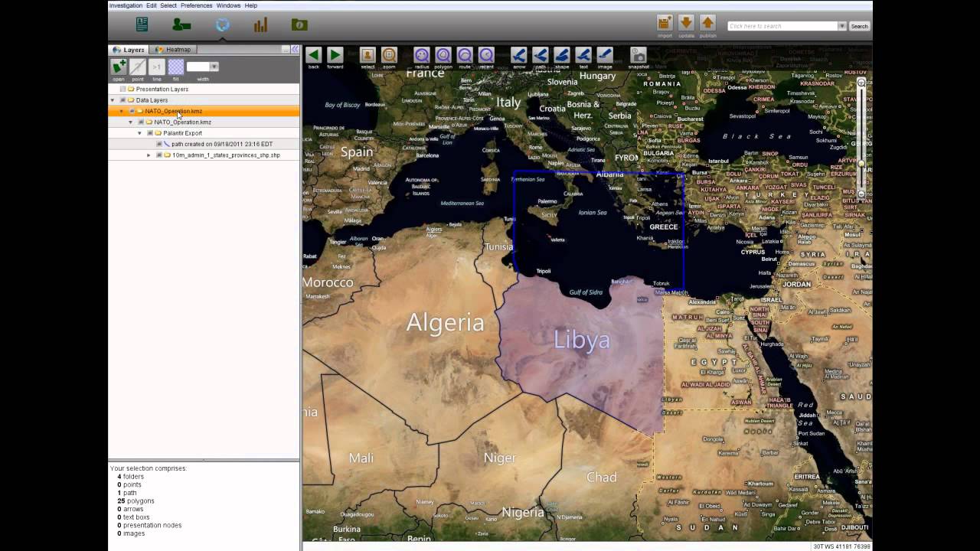Switch to the Layers tab
Viewport: 980px width, 551px height.
[129, 50]
